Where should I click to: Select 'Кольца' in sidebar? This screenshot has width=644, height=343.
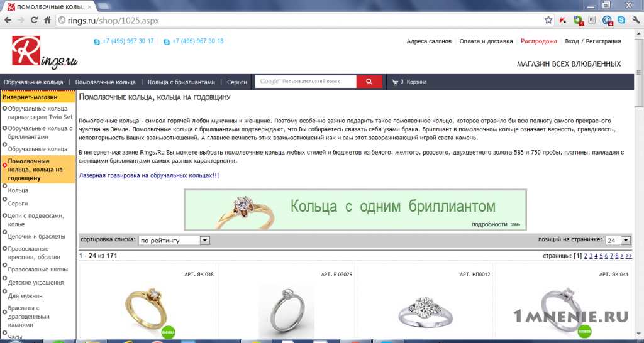[x=18, y=191]
